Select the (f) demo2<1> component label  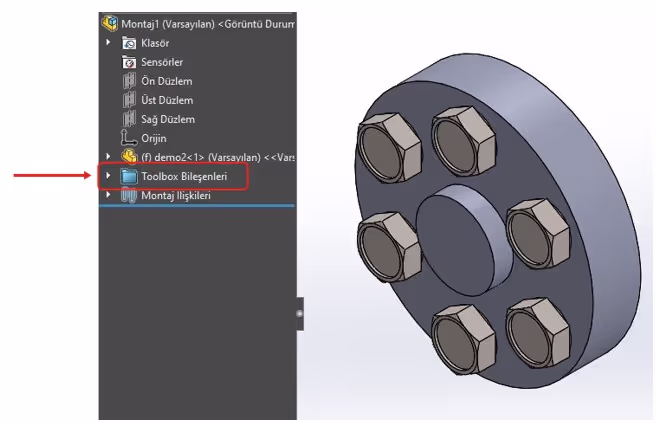218,157
